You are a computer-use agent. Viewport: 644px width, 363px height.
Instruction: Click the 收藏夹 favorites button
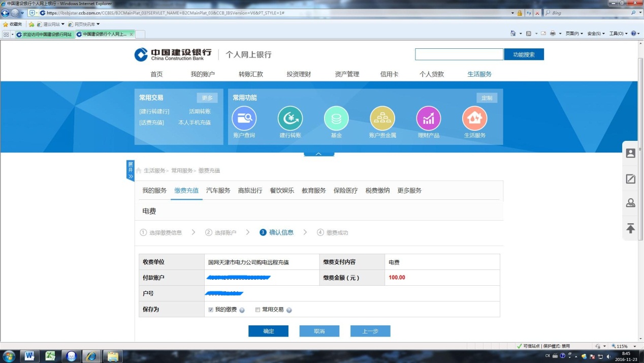click(13, 24)
